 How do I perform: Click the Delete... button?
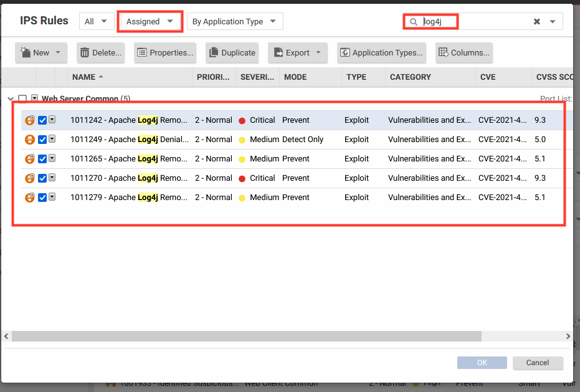tap(101, 52)
